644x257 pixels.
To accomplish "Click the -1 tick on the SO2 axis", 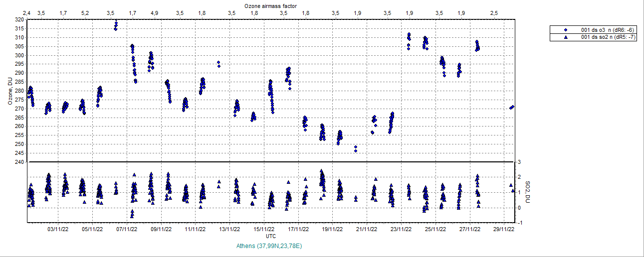I will [x=519, y=223].
